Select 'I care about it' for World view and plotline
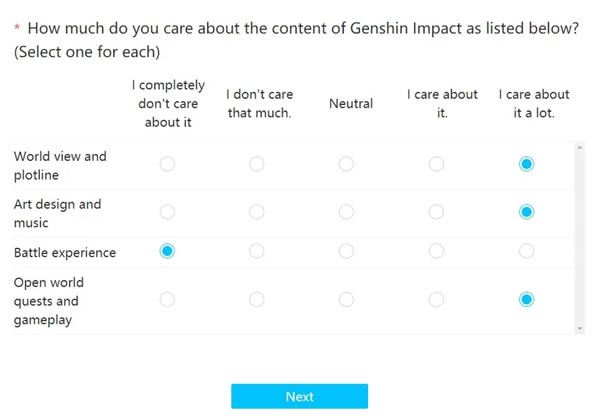The image size is (600, 418). coord(436,164)
